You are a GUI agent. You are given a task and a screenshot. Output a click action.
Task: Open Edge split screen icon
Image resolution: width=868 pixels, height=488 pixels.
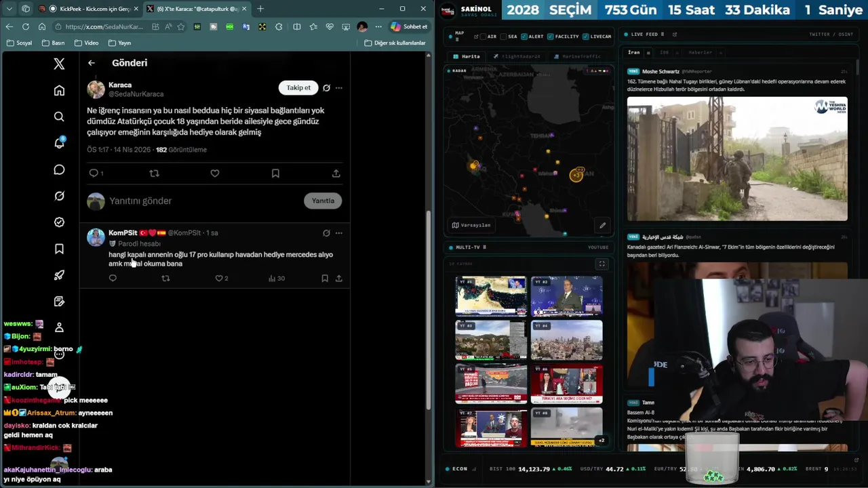pos(297,26)
